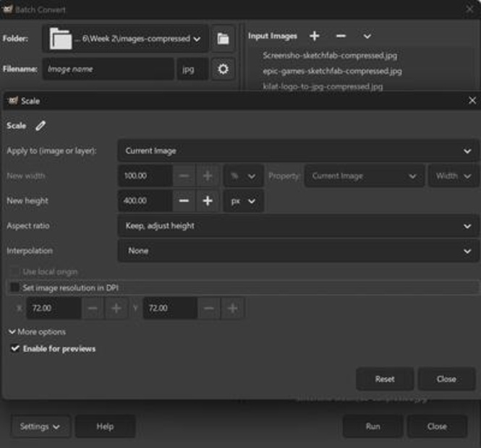The height and width of the screenshot is (448, 481).
Task: Expand More options section
Action: coord(37,332)
